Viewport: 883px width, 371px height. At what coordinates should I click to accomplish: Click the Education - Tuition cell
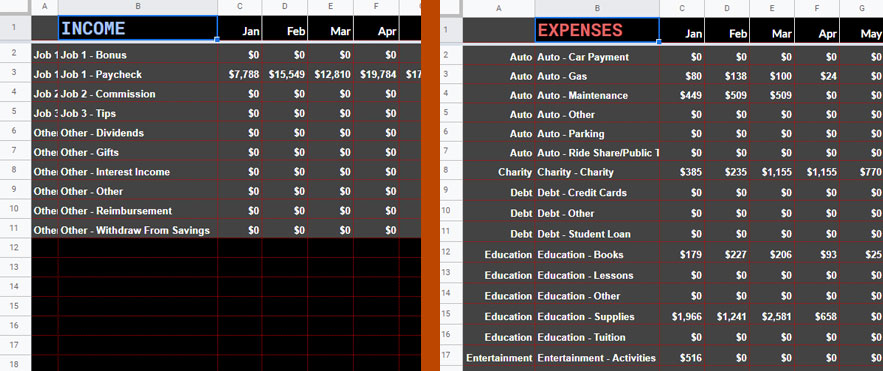[x=597, y=337]
